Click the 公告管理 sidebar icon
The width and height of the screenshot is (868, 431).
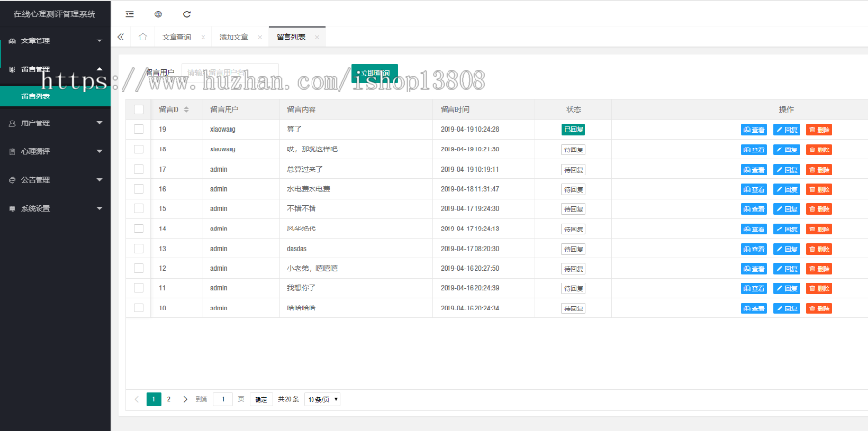click(x=13, y=180)
